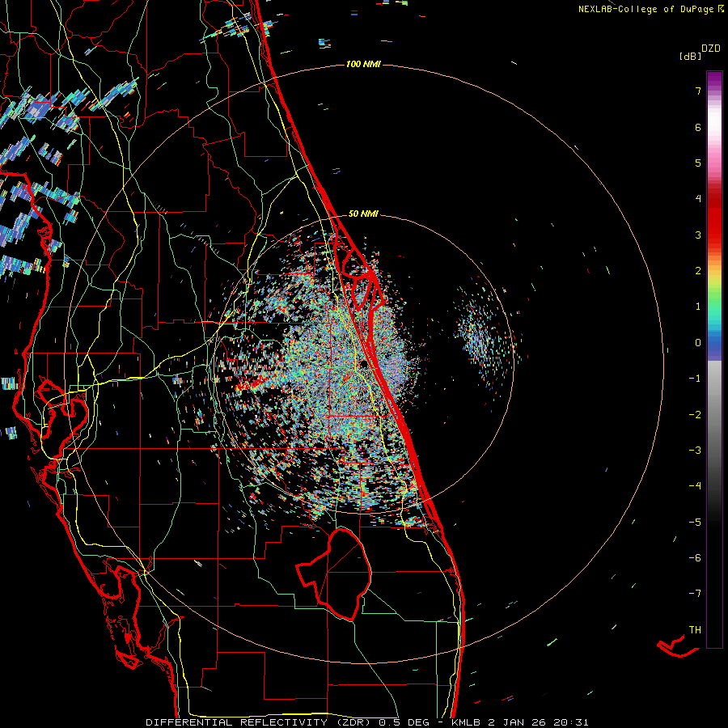Click the 3 tick label on the color scale

point(698,235)
